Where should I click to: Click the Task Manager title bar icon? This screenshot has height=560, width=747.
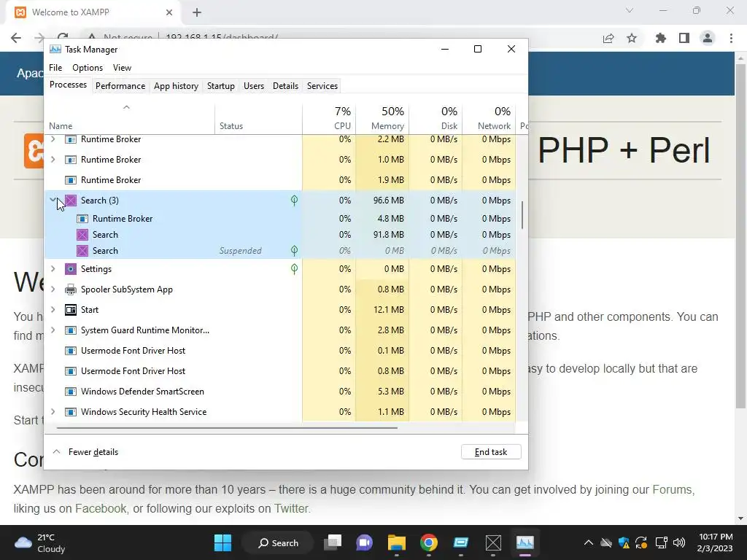point(55,49)
